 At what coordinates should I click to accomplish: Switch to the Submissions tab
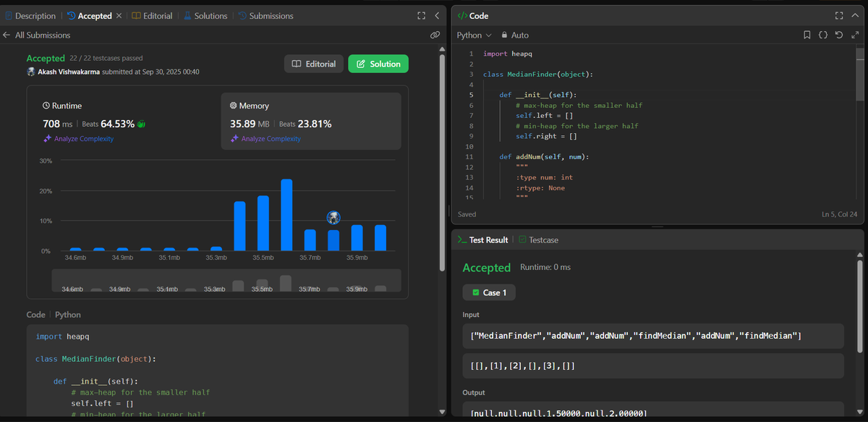(x=265, y=16)
